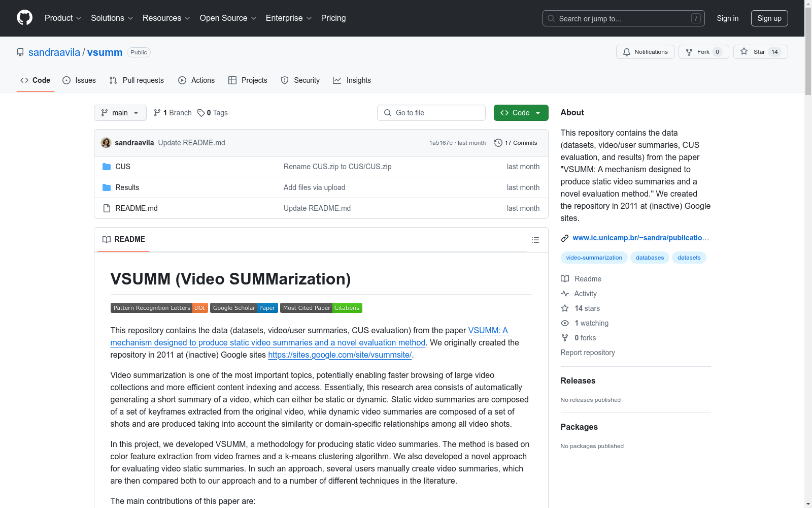Click the databases topic tag
Screen dimensions: 812x508
click(x=650, y=258)
